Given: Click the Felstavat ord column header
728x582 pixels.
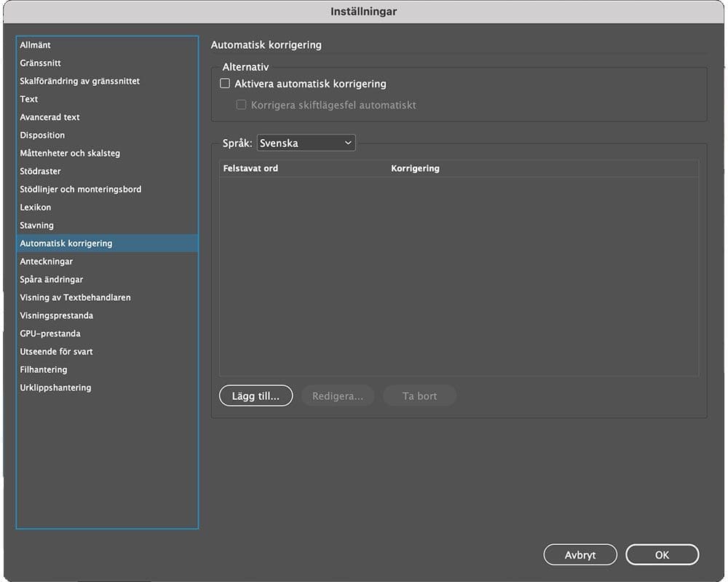Looking at the screenshot, I should click(x=304, y=168).
